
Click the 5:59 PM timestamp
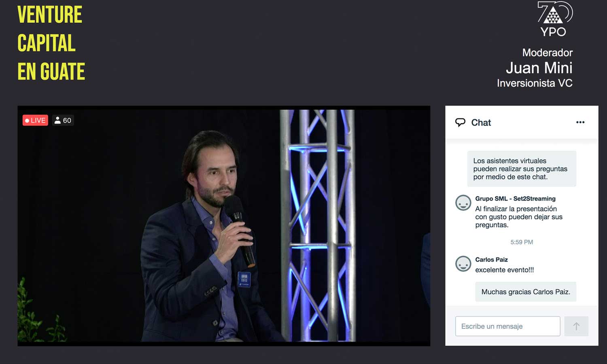click(522, 242)
